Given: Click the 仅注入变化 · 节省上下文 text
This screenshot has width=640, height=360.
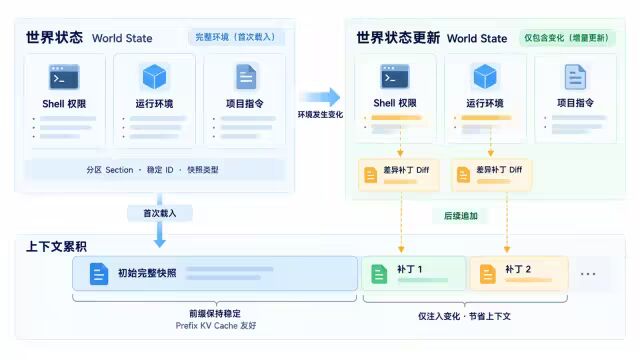Looking at the screenshot, I should pyautogui.click(x=464, y=316).
